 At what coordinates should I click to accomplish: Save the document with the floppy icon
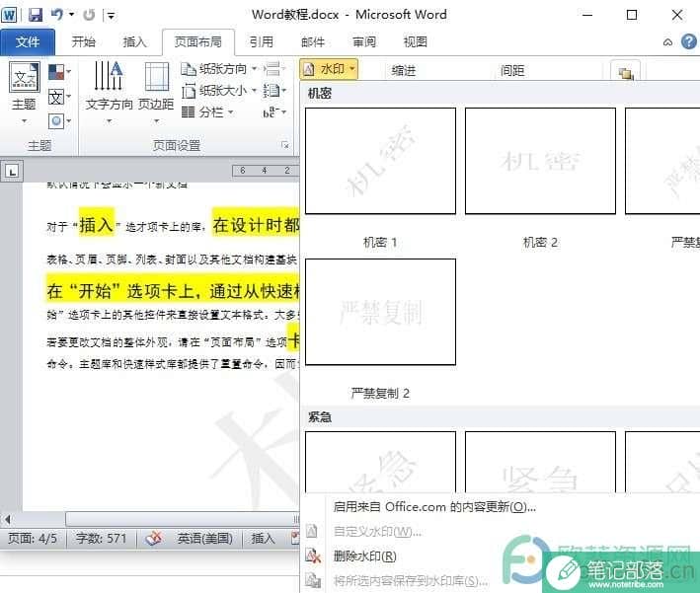[36, 15]
